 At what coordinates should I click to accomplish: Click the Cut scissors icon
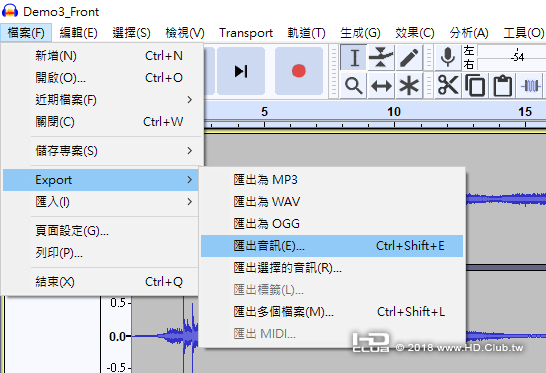click(x=448, y=85)
